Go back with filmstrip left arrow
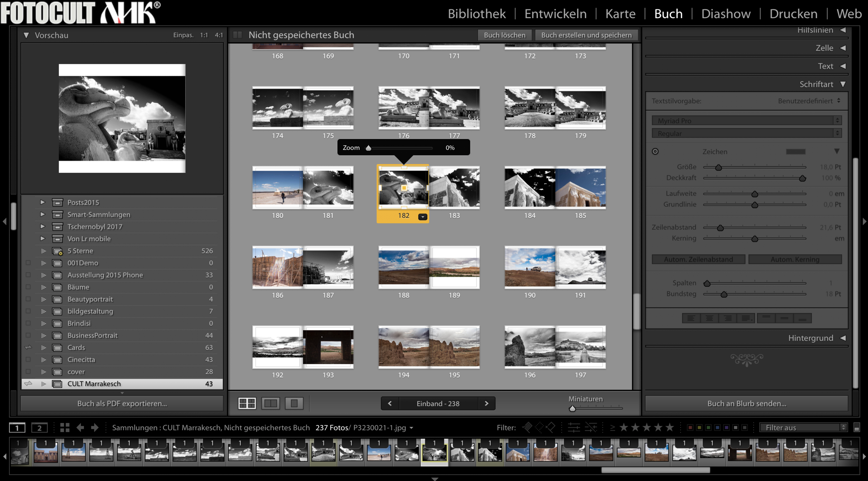The height and width of the screenshot is (481, 868). point(80,427)
